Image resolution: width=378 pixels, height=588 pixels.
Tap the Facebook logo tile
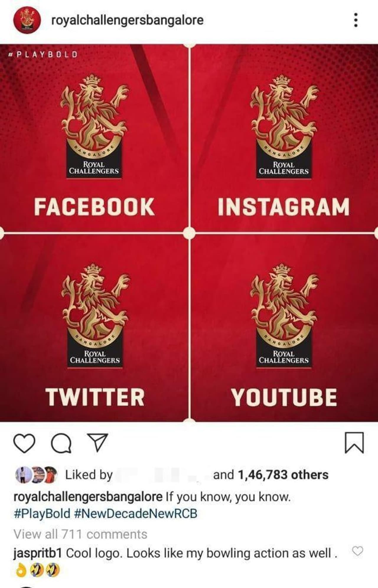click(94, 138)
